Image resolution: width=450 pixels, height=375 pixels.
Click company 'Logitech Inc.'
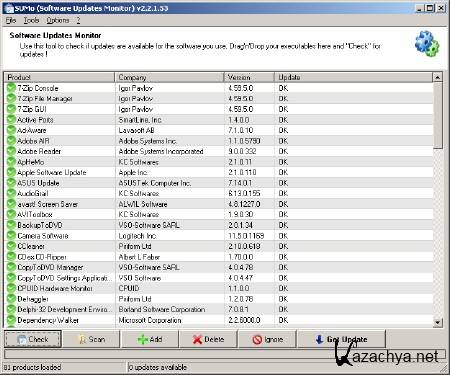(x=137, y=236)
